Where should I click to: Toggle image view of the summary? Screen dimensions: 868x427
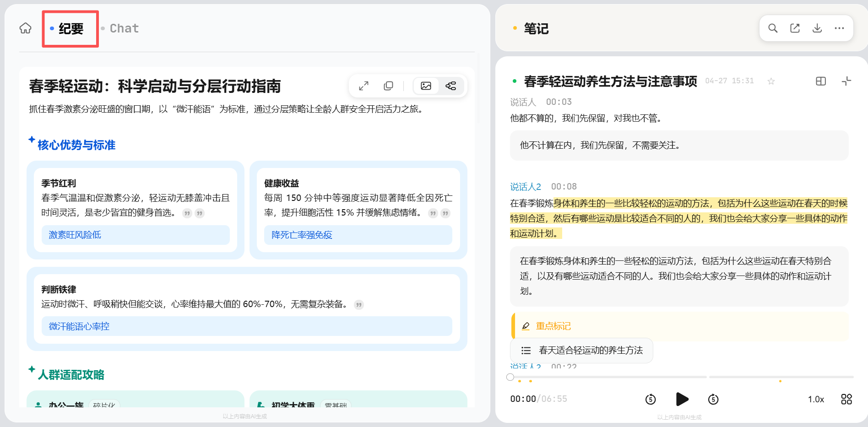(x=426, y=86)
